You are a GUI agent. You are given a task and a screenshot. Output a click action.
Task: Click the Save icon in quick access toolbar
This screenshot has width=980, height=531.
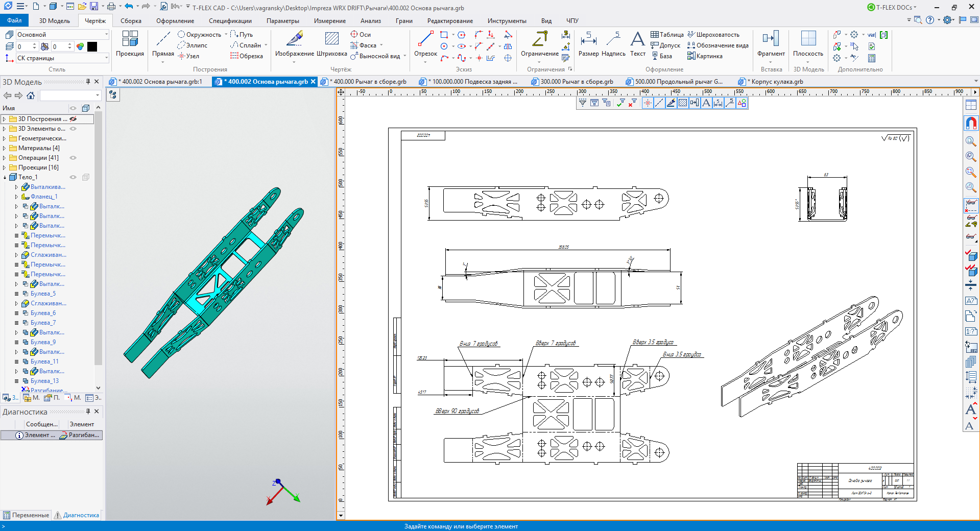[x=94, y=7]
